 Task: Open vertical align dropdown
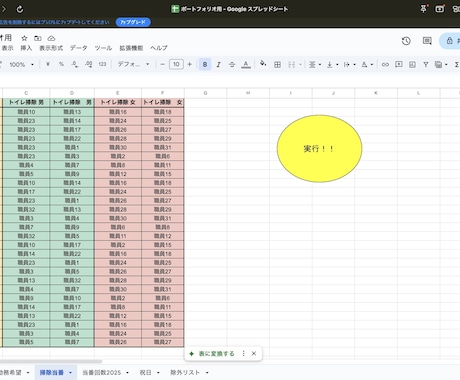[x=332, y=64]
